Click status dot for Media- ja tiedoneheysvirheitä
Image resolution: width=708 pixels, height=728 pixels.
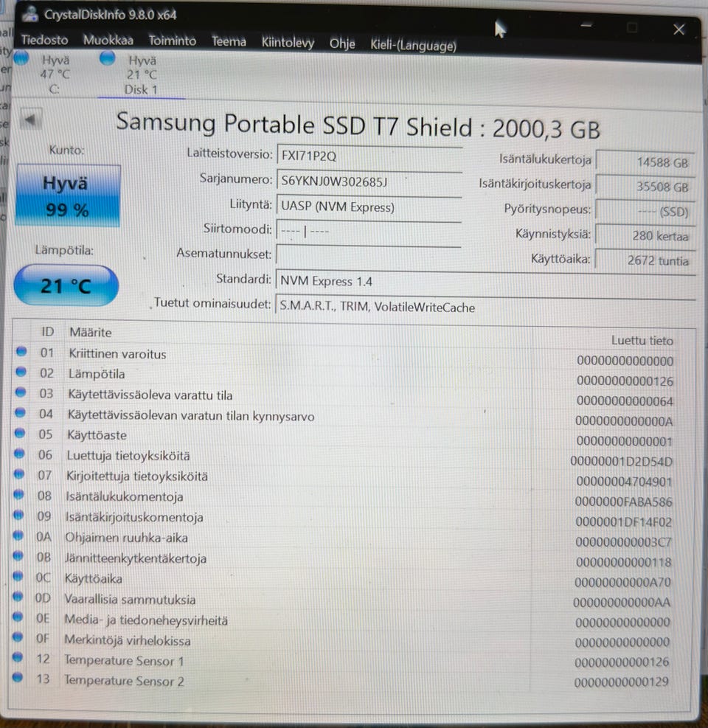coord(18,617)
